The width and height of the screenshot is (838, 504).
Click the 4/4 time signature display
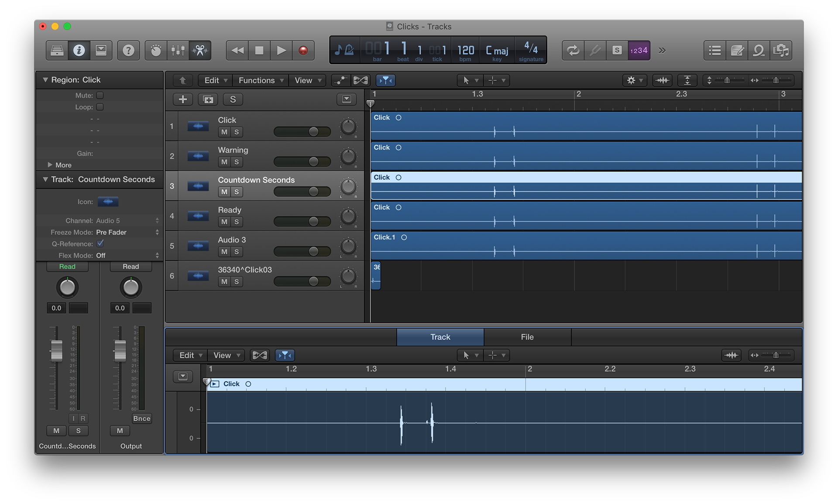531,51
